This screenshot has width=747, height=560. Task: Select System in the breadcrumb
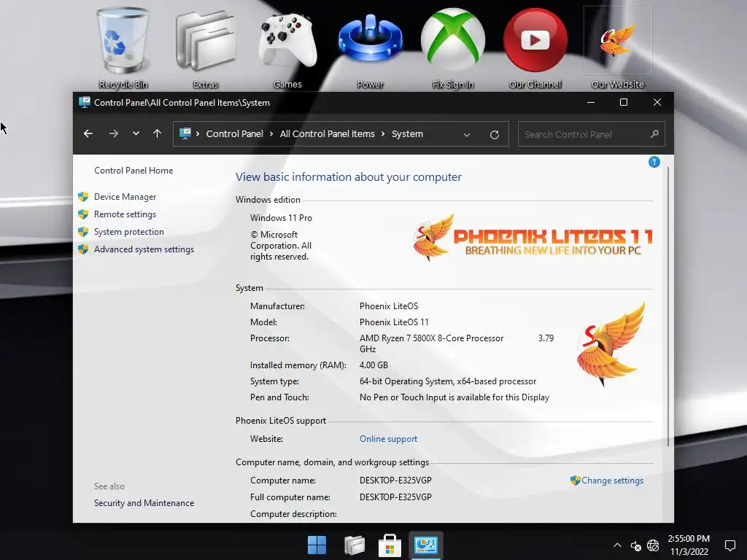coord(407,134)
